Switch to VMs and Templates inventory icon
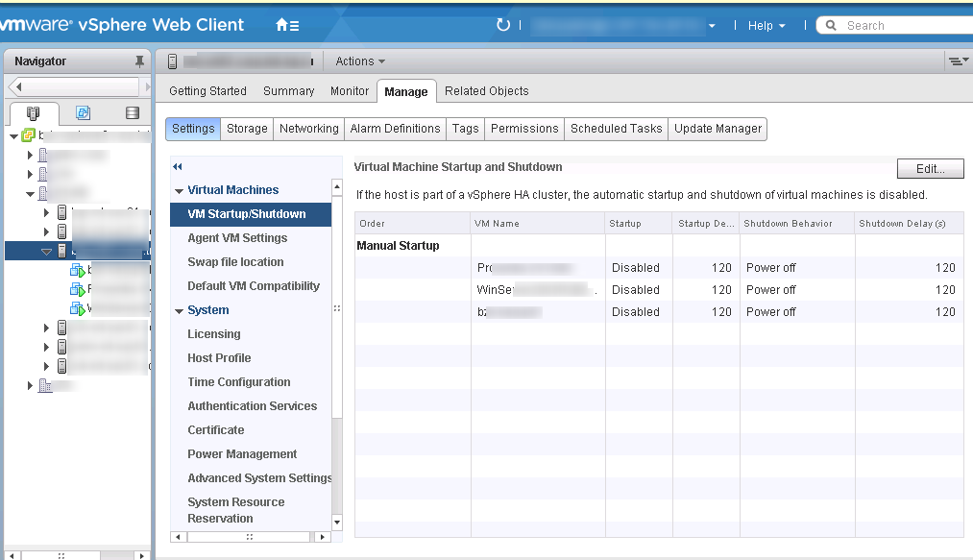This screenshot has width=973, height=560. click(83, 113)
